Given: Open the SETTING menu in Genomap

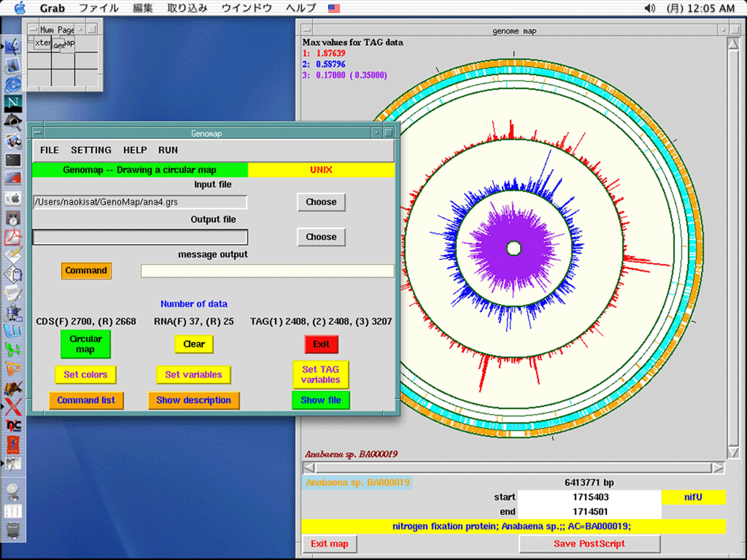Looking at the screenshot, I should (91, 150).
